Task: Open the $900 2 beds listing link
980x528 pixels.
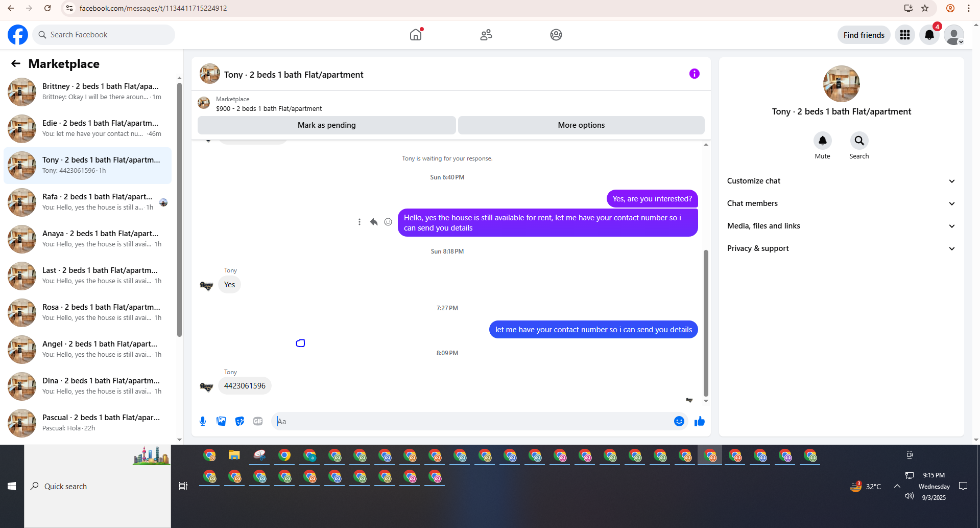Action: (x=269, y=108)
